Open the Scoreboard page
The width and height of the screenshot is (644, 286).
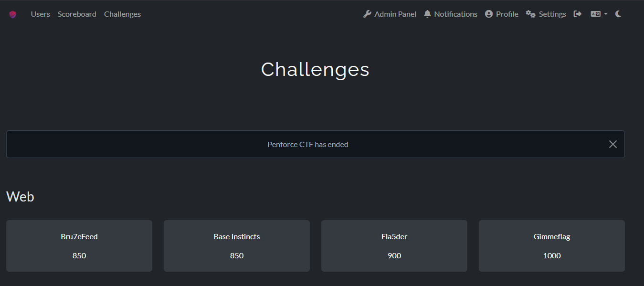pos(77,14)
